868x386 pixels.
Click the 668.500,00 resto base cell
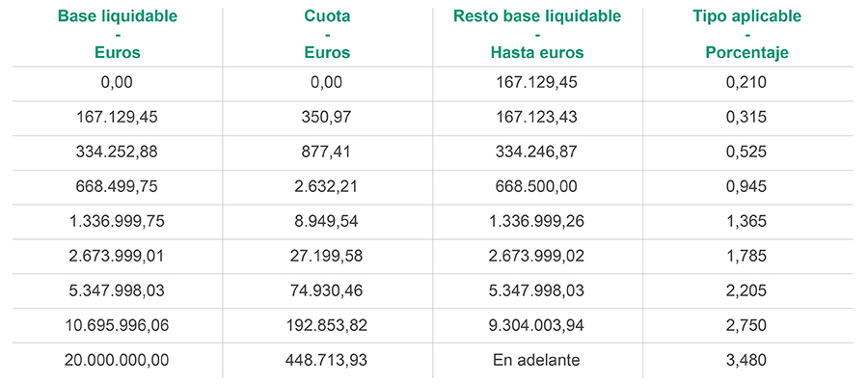tap(536, 186)
